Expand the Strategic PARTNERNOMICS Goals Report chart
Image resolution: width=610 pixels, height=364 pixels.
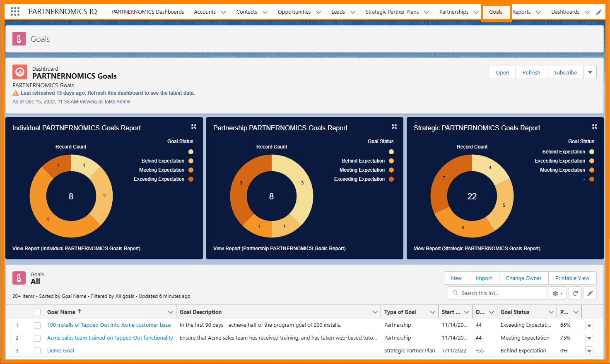[595, 127]
